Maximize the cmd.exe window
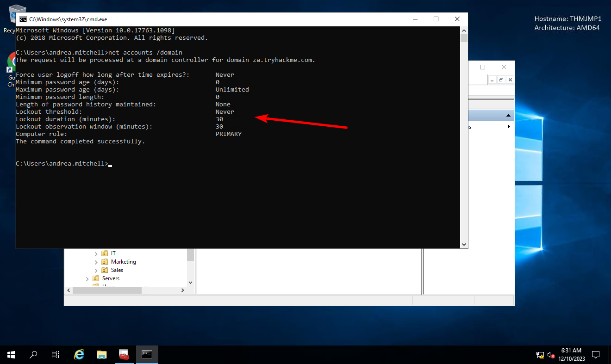This screenshot has height=364, width=611. tap(436, 19)
